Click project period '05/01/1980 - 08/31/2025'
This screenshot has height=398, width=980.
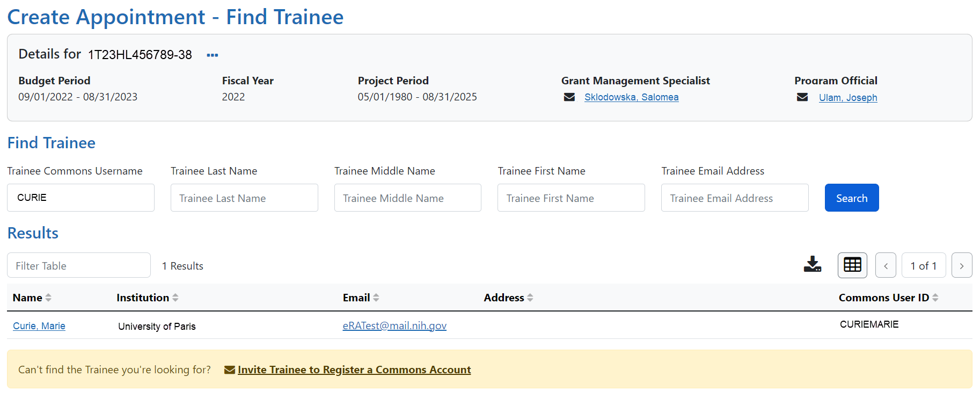[x=418, y=97]
